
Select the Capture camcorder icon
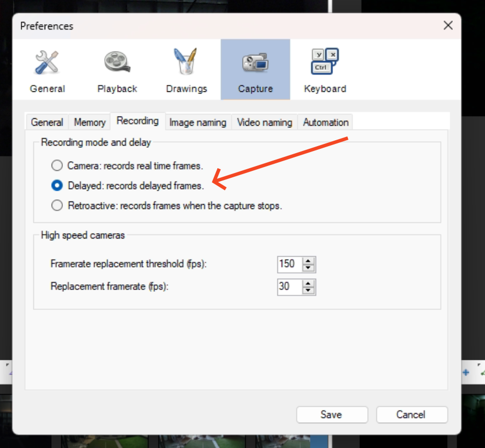click(x=255, y=63)
